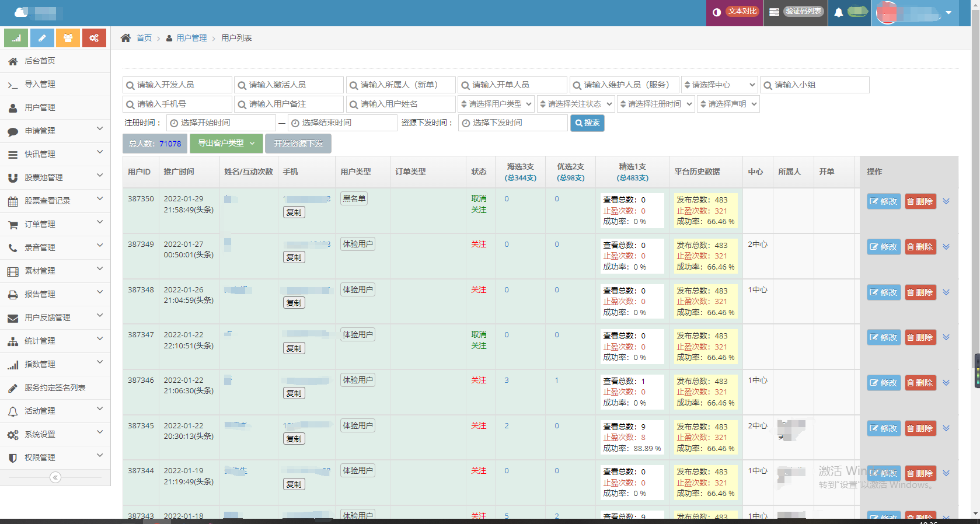Click 修改 for user 387348

(x=884, y=292)
